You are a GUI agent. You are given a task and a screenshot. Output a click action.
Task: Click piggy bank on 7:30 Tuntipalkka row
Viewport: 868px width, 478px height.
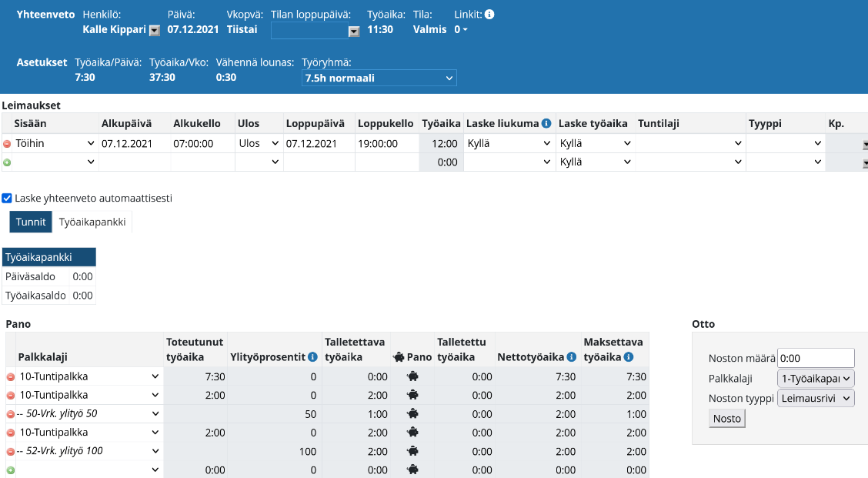(x=413, y=376)
